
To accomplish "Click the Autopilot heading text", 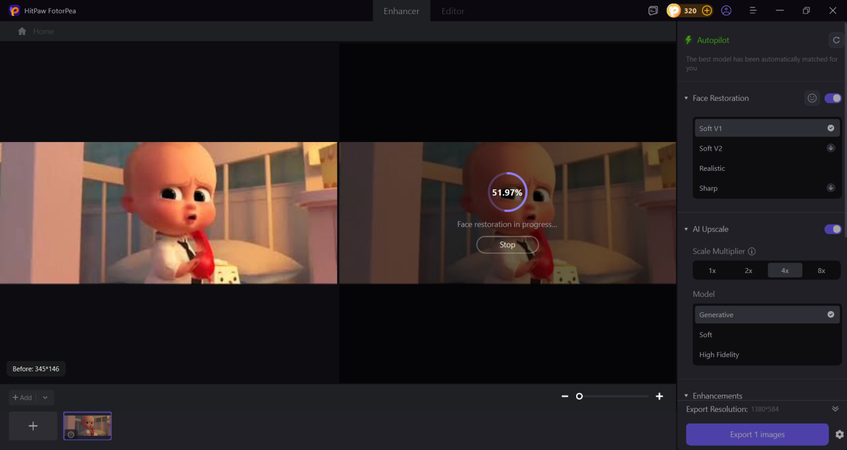I will tap(712, 40).
